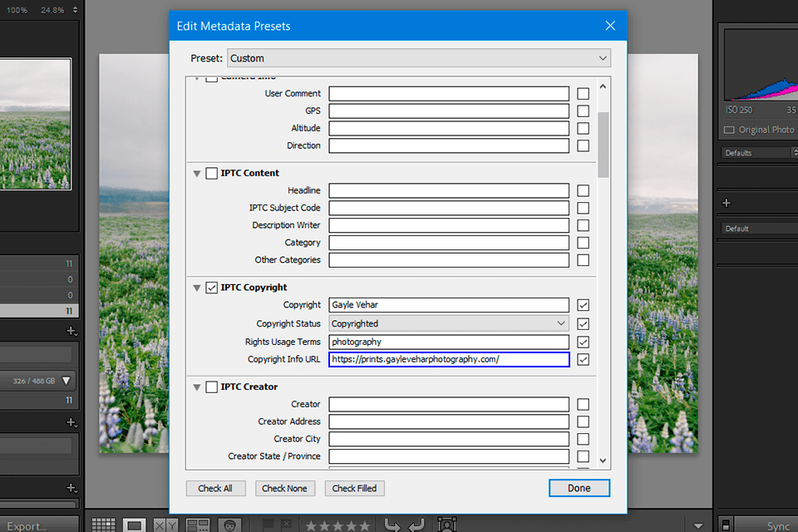Click scroll up arrow in preset list
Image resolution: width=798 pixels, height=532 pixels.
pyautogui.click(x=603, y=86)
